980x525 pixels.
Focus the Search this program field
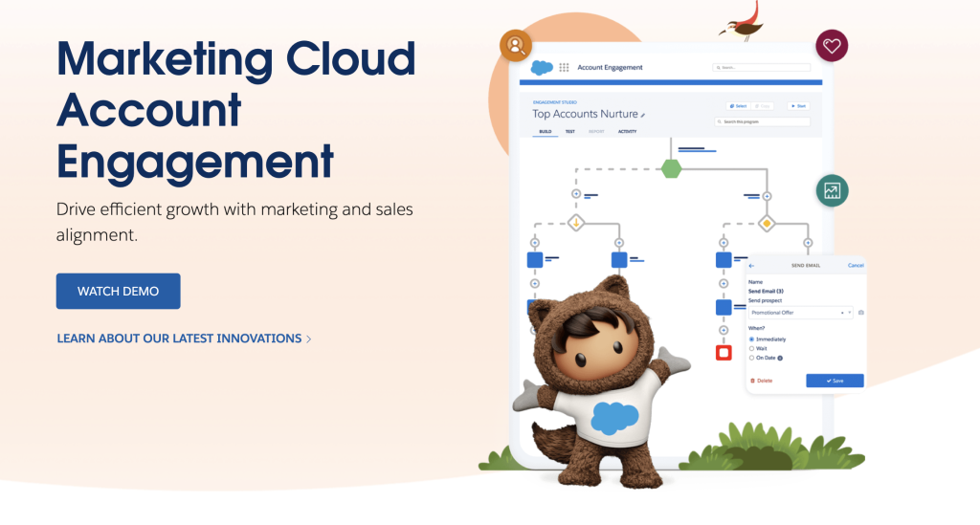click(x=763, y=121)
